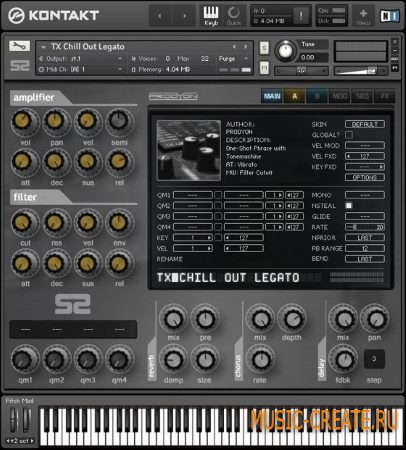The width and height of the screenshot is (406, 450).
Task: Switch to the MAIN tab
Action: 272,96
